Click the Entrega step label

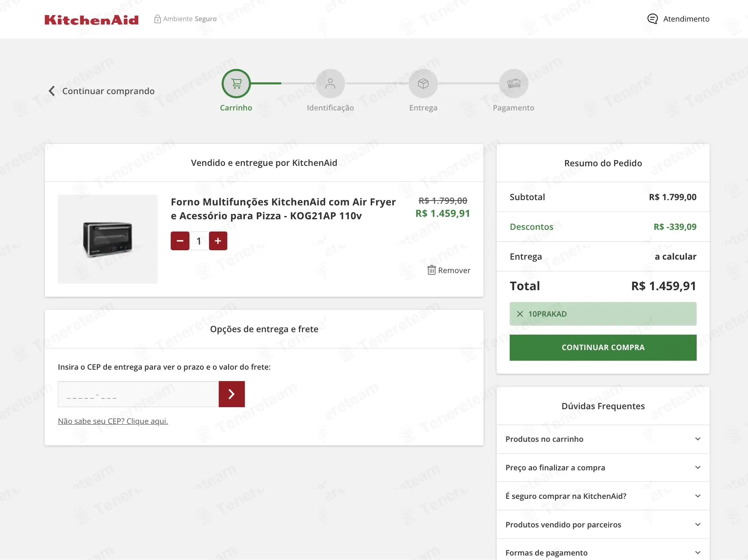pos(423,108)
